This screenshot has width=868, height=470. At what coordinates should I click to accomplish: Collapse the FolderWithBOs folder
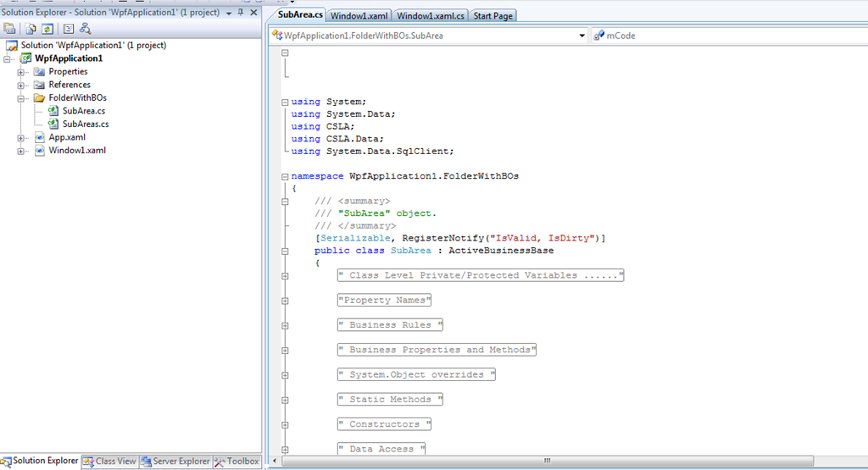(20, 98)
